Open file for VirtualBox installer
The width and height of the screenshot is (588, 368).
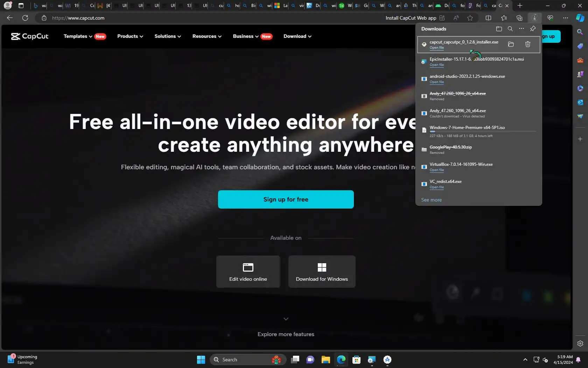436,170
